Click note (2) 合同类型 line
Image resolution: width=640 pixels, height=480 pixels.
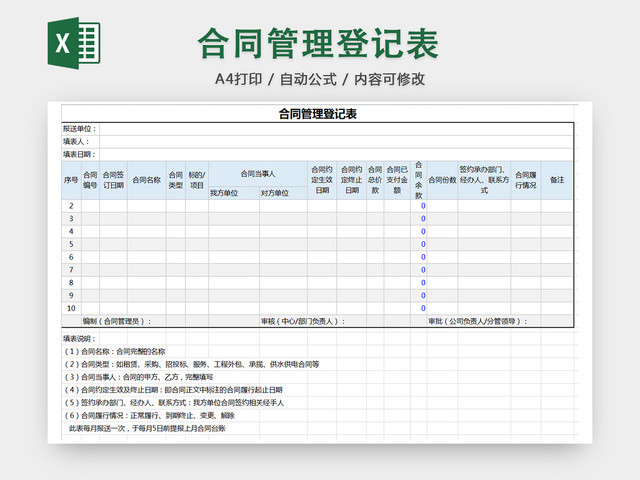click(x=191, y=364)
